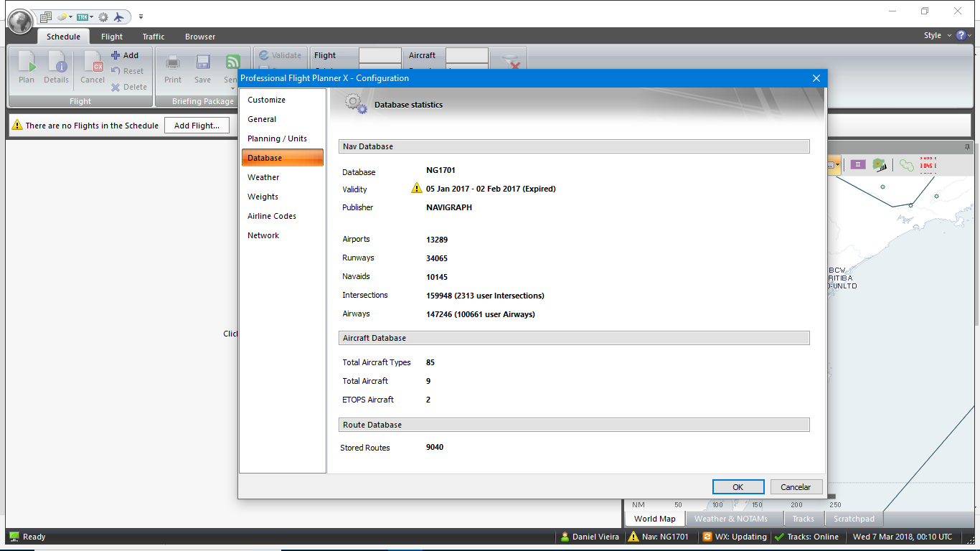Click the pin icon on the map panel

tap(967, 146)
